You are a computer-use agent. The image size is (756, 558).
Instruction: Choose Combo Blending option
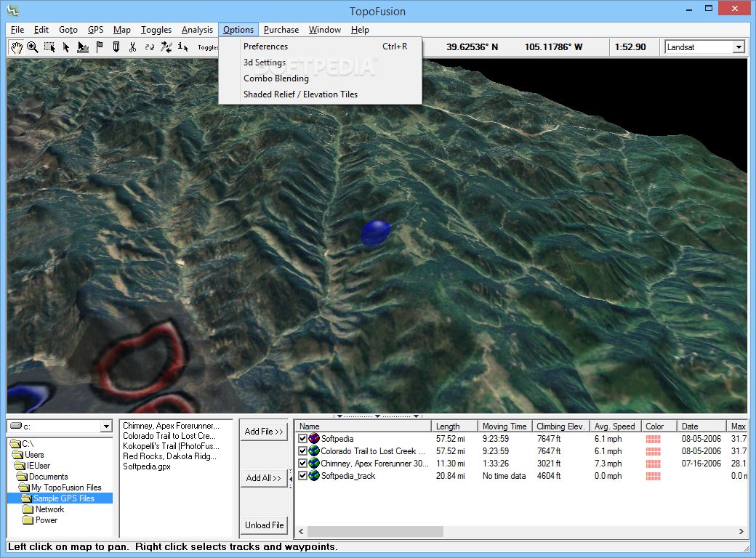(320, 78)
